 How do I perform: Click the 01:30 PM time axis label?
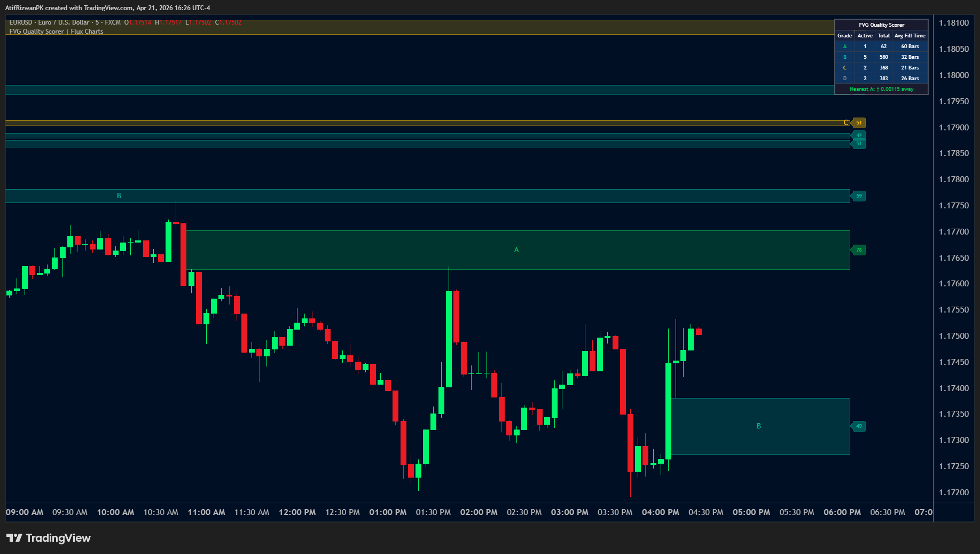pyautogui.click(x=433, y=512)
